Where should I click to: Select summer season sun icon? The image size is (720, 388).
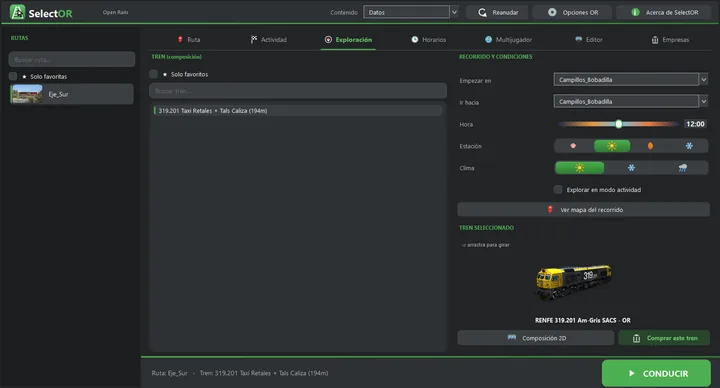tap(612, 146)
